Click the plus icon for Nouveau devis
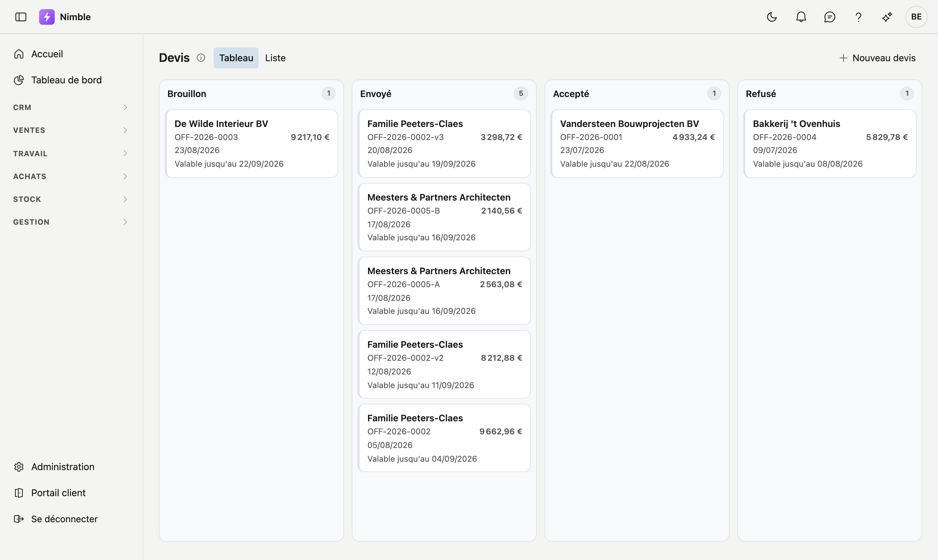Screen dimensions: 938x560 [x=843, y=58]
